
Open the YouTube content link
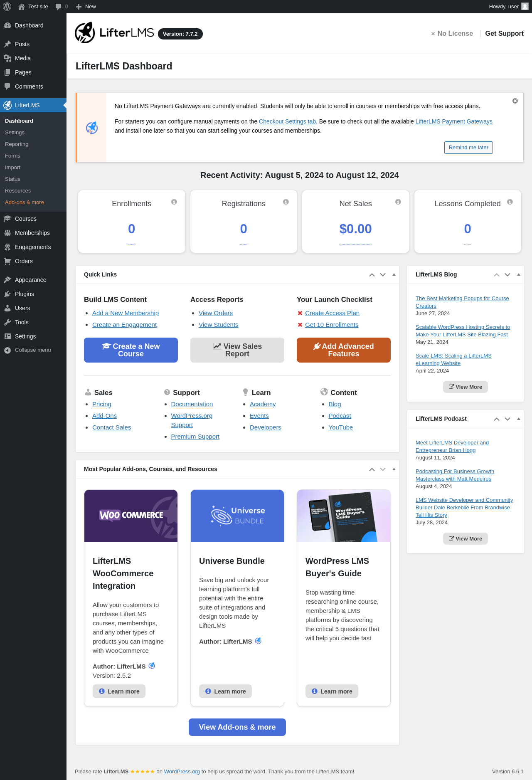(x=340, y=427)
